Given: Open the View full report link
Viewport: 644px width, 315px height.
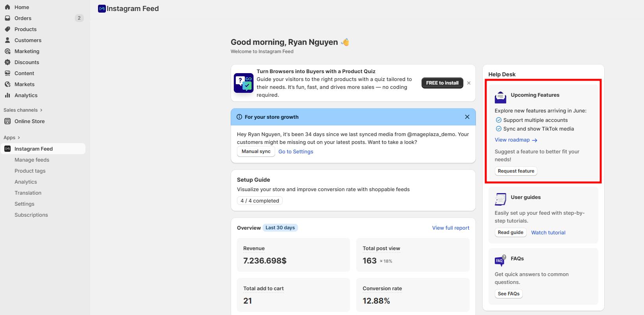Looking at the screenshot, I should click(451, 228).
